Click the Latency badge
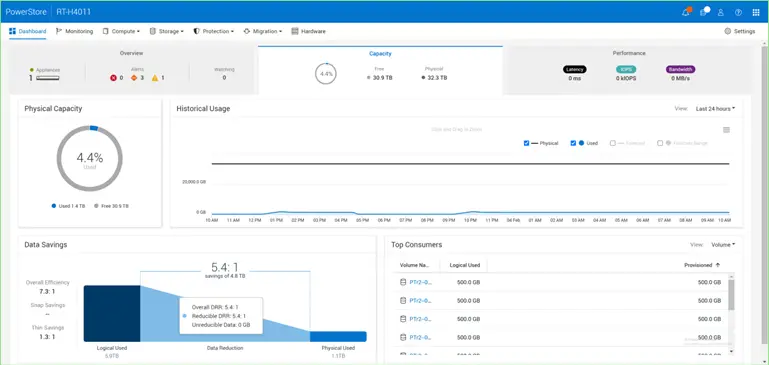769x365 pixels. tap(574, 69)
